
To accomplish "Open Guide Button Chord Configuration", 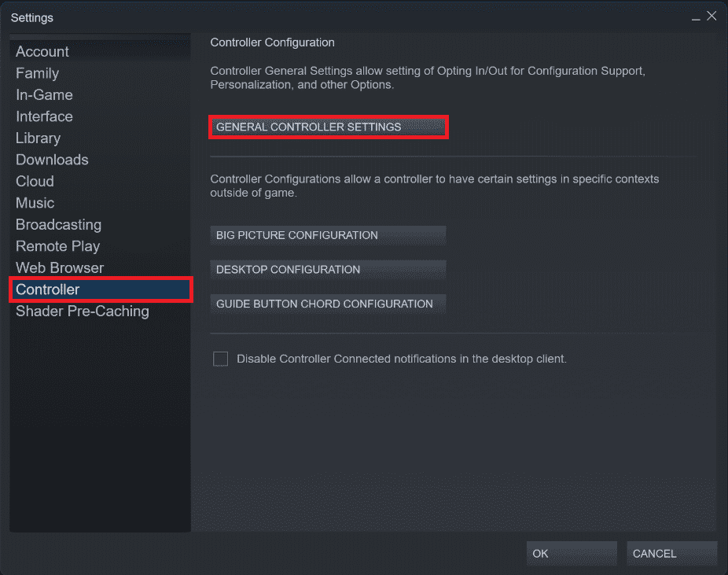I will (x=328, y=304).
